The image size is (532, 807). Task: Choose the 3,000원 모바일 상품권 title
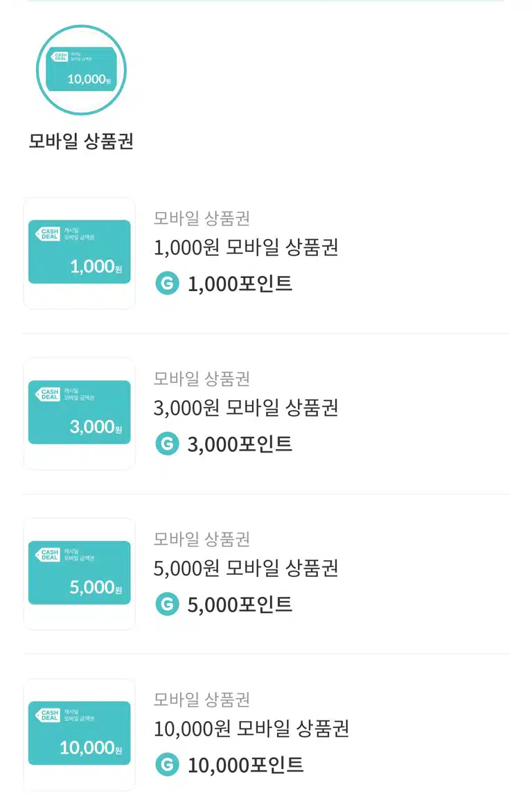[x=246, y=408]
